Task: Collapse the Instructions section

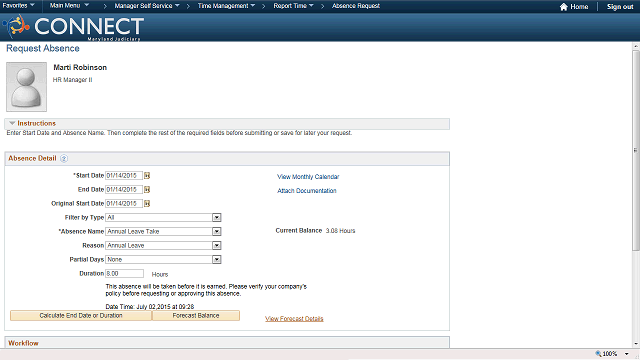Action: (x=12, y=123)
